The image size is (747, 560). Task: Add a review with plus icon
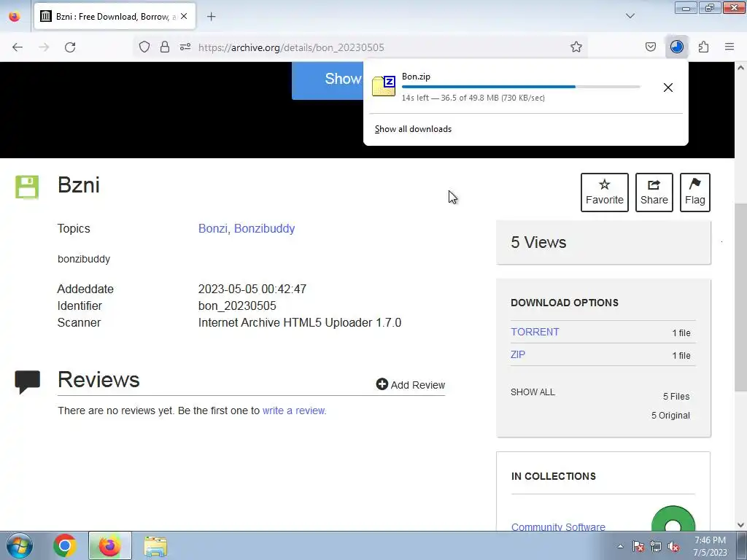pos(410,384)
